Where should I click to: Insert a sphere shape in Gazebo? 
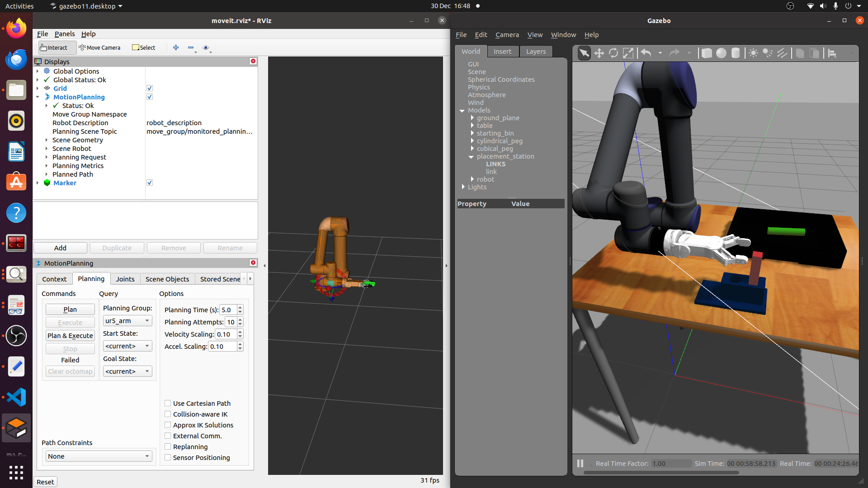point(721,53)
